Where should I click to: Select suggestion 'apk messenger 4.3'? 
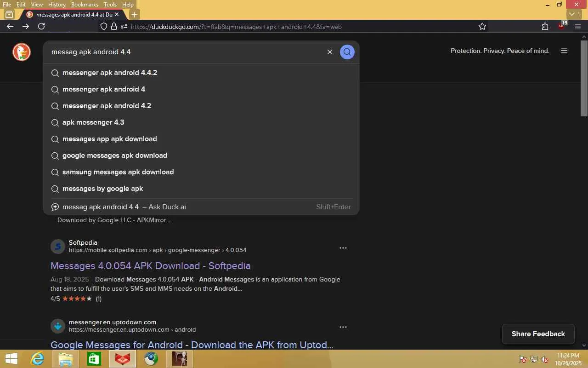[201, 122]
